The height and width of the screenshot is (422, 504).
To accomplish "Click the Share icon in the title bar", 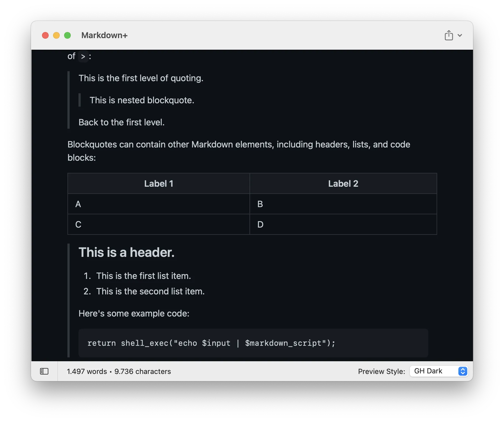I will pos(448,35).
